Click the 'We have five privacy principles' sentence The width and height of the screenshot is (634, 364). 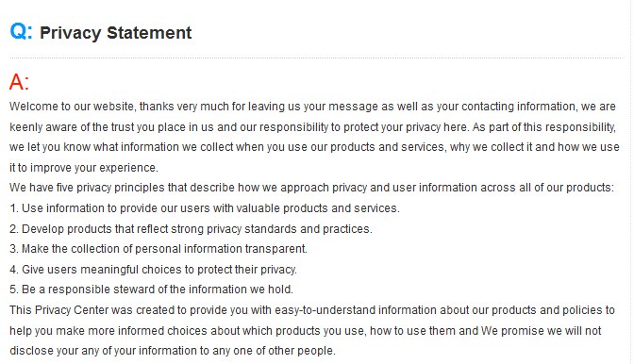[311, 188]
